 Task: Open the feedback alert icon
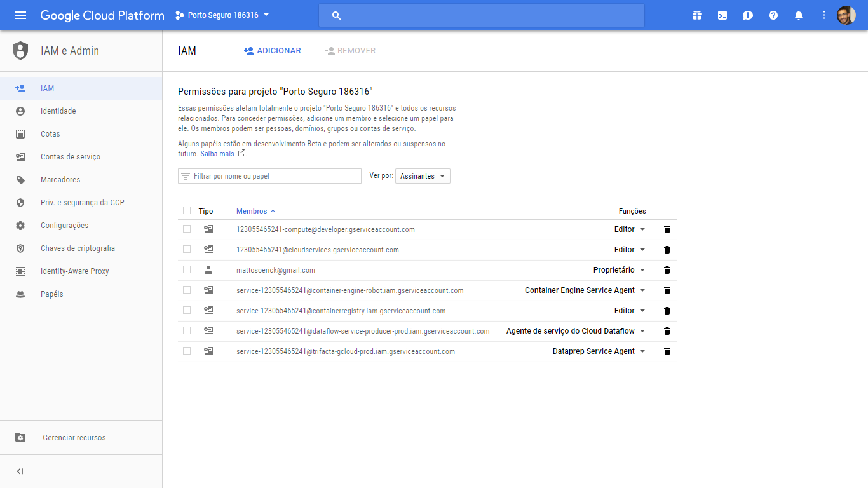748,15
